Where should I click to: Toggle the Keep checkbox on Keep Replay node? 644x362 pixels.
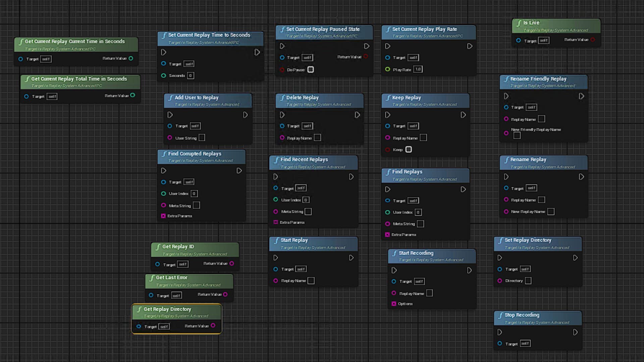pos(408,149)
